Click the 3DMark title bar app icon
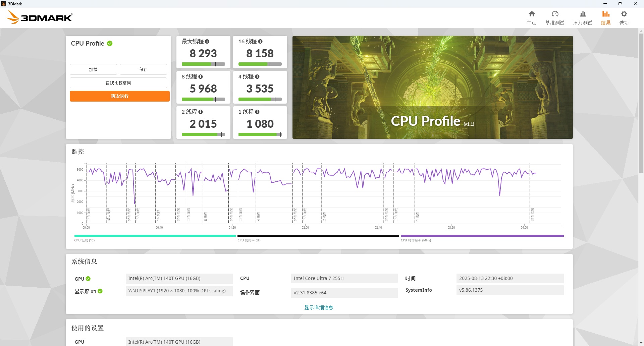This screenshot has width=644, height=346. tap(4, 4)
